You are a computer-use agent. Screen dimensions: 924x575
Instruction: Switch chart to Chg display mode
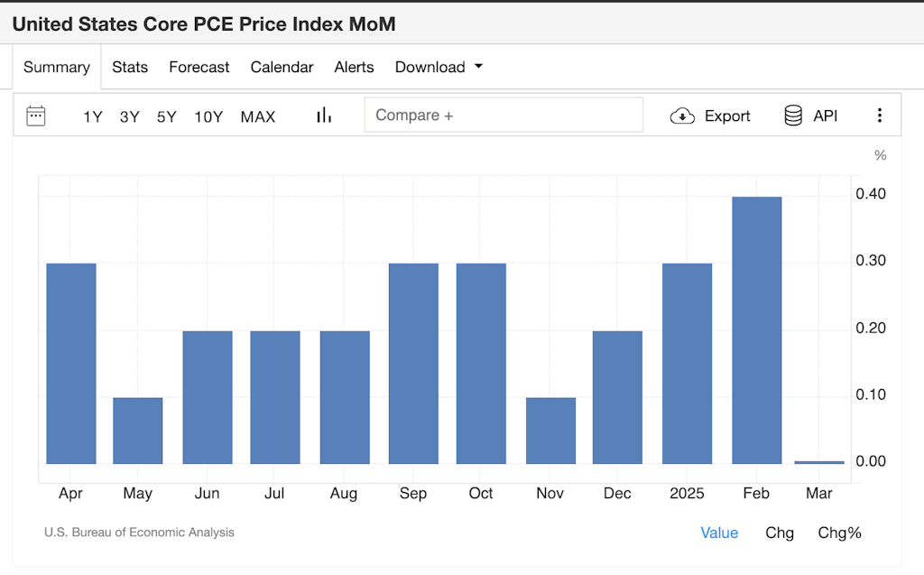point(780,533)
